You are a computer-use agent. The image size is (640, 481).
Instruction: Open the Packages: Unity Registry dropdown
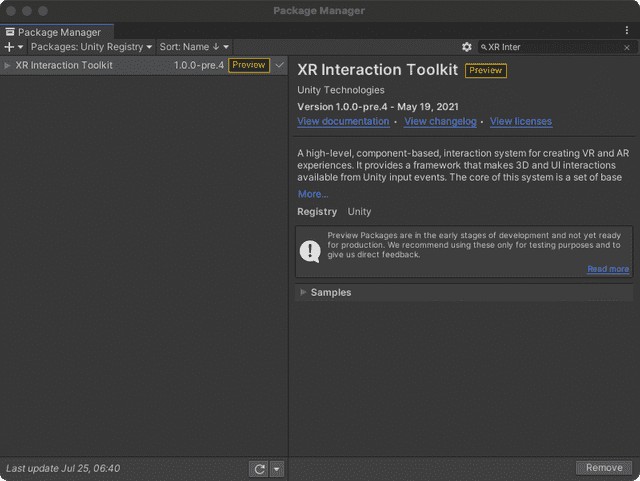[x=91, y=47]
